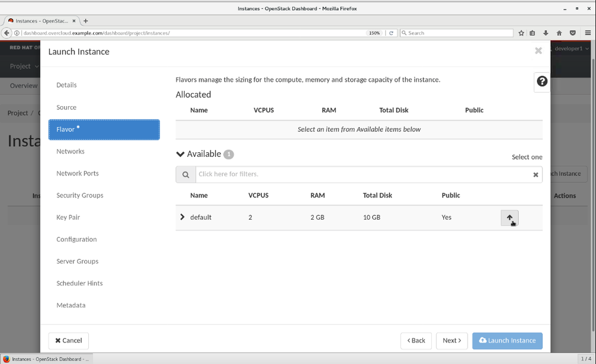The image size is (596, 364).
Task: Cancel the Launch Instance dialog
Action: point(69,341)
